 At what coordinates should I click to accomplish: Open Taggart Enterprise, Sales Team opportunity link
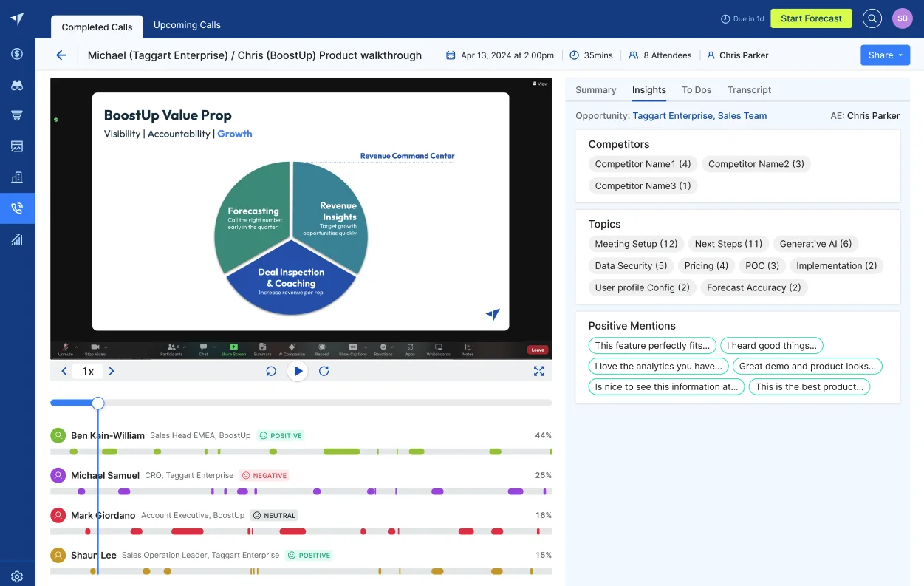699,116
